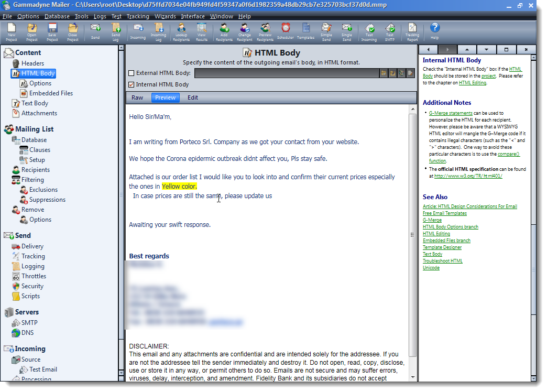The width and height of the screenshot is (547, 392).
Task: Click the Free Email Templates link
Action: click(445, 213)
